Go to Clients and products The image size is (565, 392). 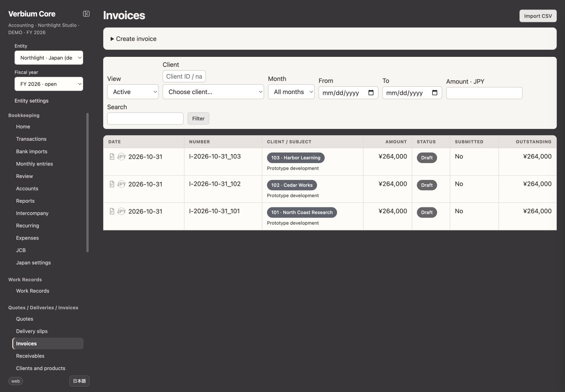(41, 368)
